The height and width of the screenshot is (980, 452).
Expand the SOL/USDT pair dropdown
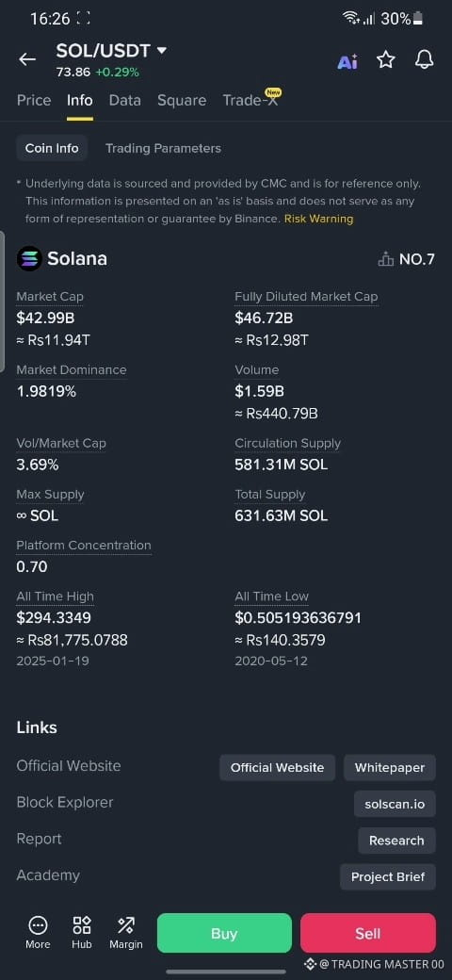[162, 51]
